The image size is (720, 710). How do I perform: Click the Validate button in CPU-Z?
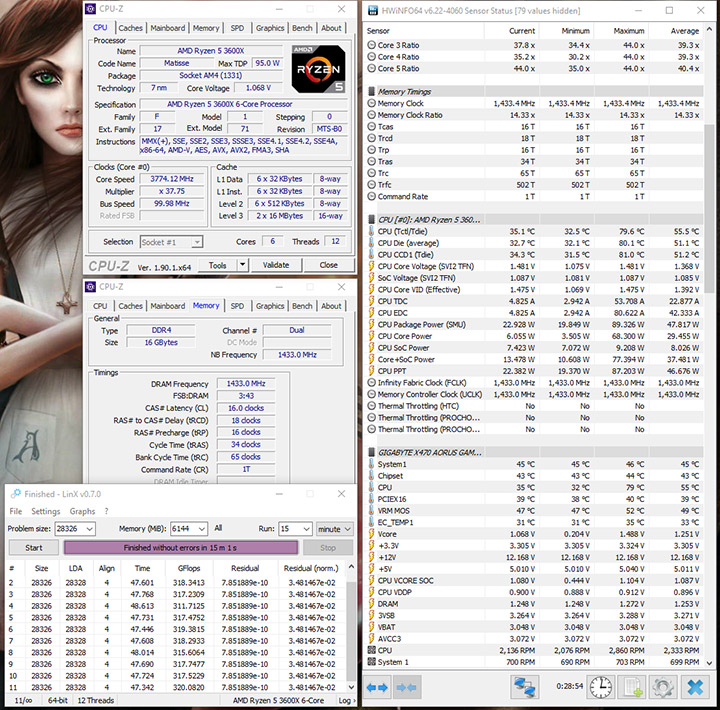tap(276, 265)
